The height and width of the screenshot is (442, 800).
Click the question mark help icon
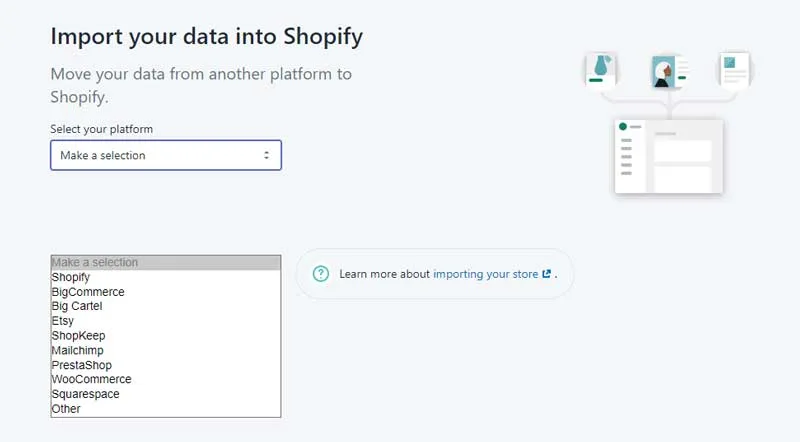320,274
